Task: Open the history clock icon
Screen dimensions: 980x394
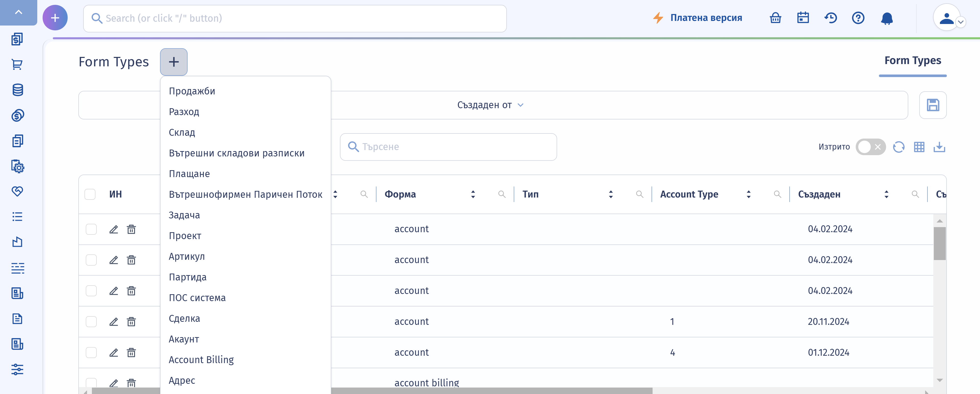Action: (831, 18)
